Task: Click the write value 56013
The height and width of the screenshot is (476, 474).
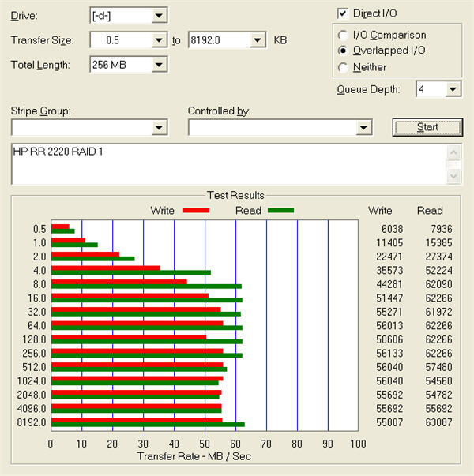Action: (x=389, y=326)
